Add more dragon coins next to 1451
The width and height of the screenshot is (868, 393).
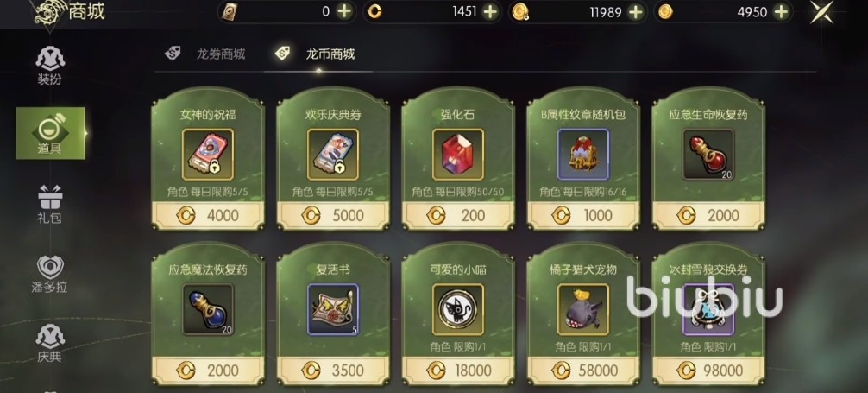[490, 11]
